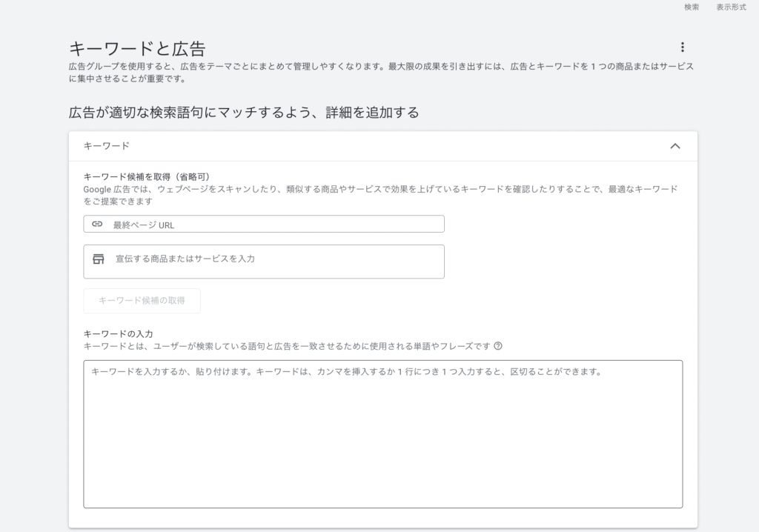Click the storefront icon in the product field
The image size is (759, 532).
pos(99,259)
